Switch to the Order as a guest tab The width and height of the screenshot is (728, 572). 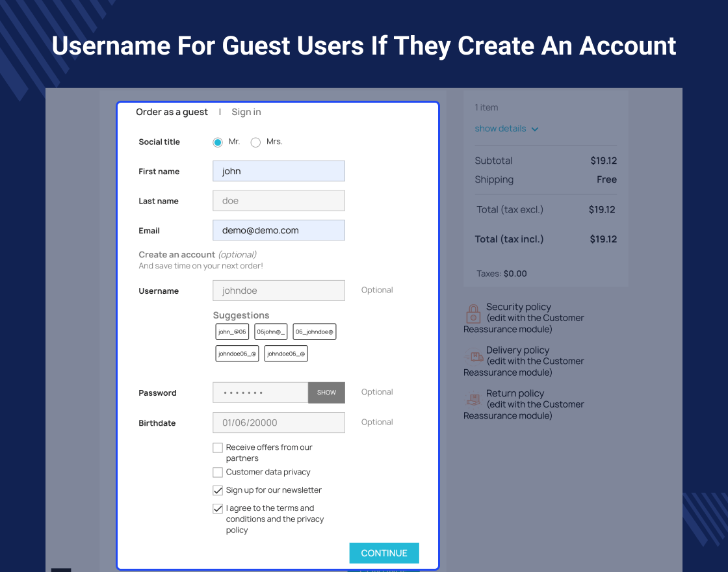point(172,112)
